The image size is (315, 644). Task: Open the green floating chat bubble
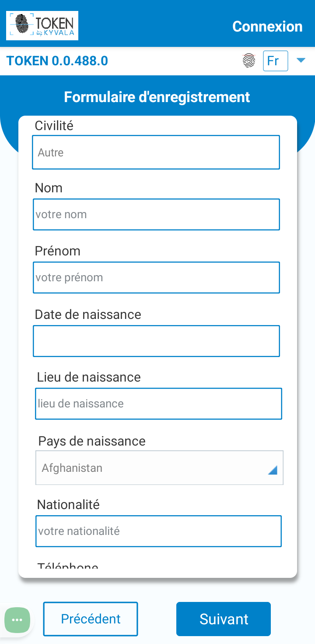(x=17, y=620)
